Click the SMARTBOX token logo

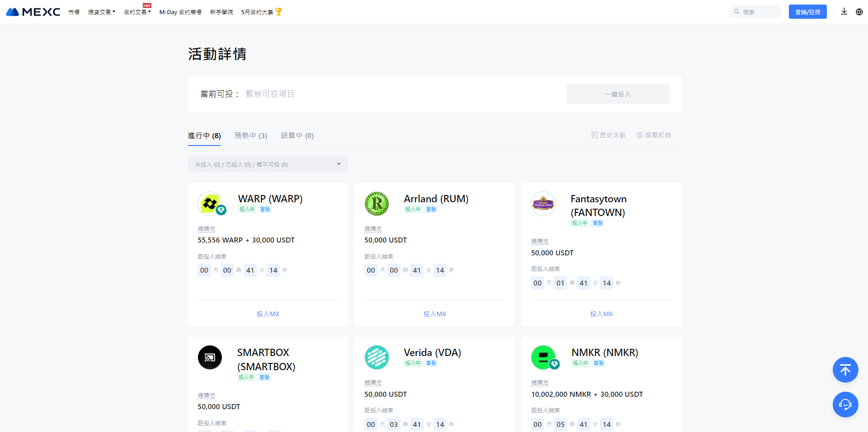pyautogui.click(x=210, y=357)
